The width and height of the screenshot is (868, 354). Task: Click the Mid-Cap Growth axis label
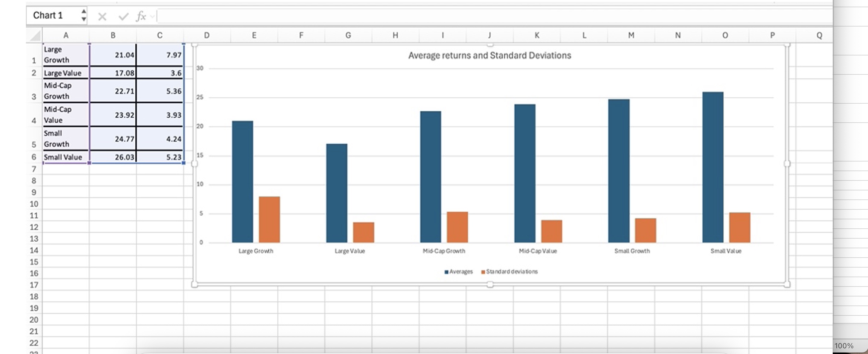click(444, 251)
